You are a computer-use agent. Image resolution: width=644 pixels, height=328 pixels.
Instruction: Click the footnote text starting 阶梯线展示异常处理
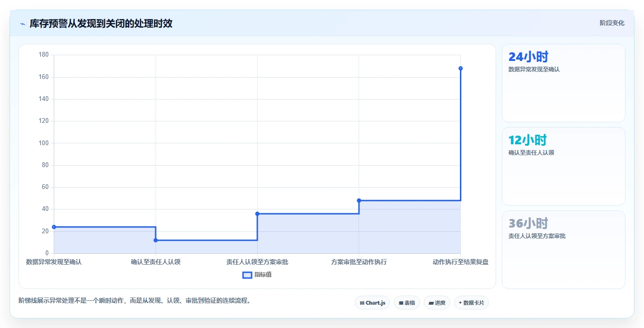(x=135, y=300)
